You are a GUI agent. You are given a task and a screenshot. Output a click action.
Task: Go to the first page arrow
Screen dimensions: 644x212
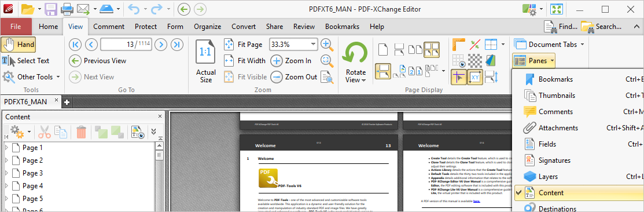click(75, 45)
